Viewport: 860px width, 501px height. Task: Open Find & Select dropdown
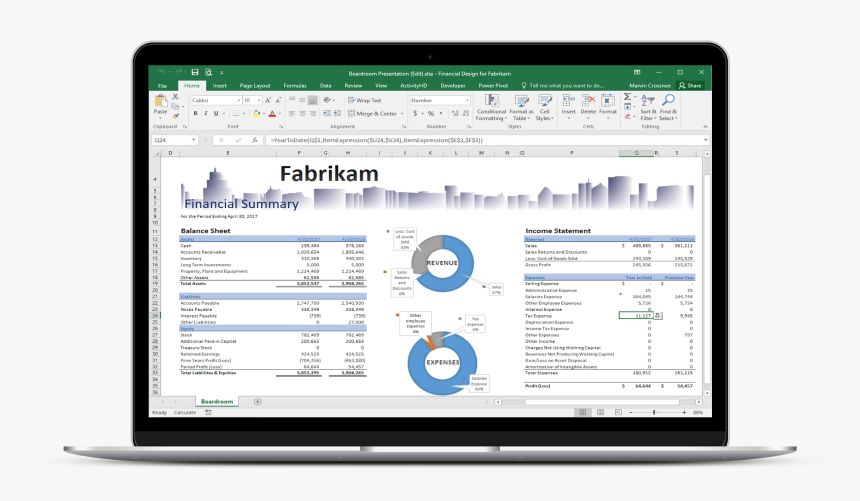[x=668, y=108]
